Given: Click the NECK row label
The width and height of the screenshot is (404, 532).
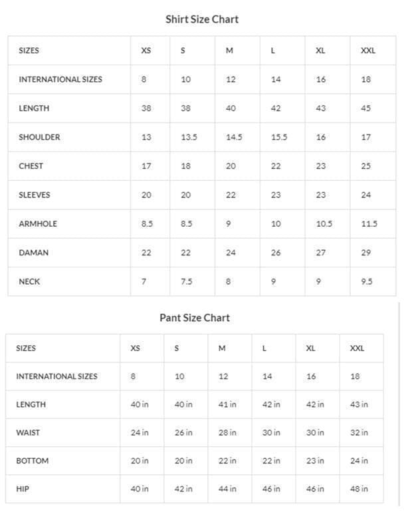Looking at the screenshot, I should [29, 281].
